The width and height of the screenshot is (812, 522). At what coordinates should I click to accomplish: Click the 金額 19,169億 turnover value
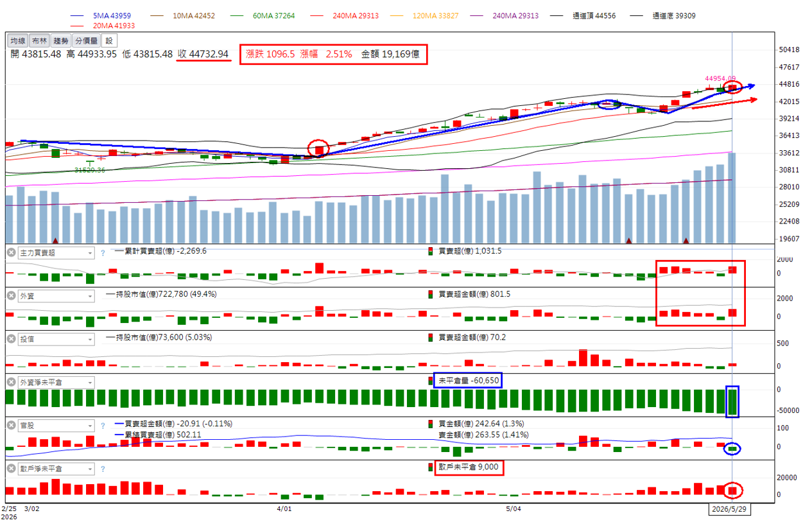(391, 54)
